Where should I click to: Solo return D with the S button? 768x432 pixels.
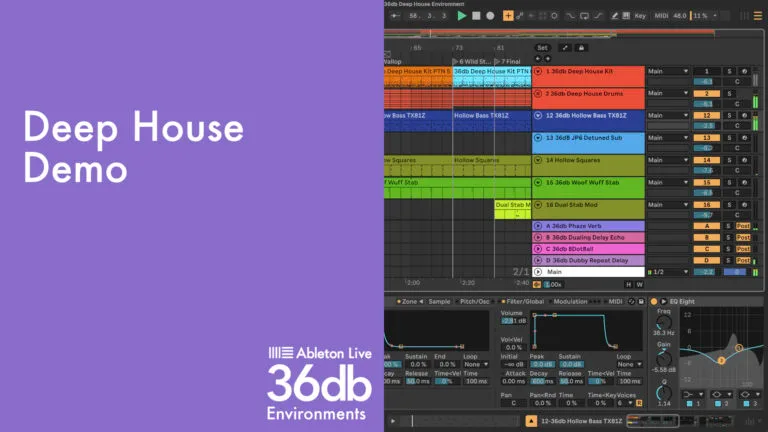click(x=728, y=261)
